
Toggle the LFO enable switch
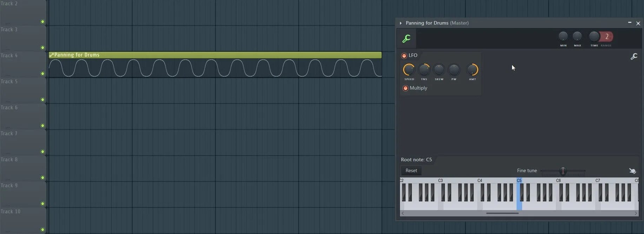coord(404,56)
